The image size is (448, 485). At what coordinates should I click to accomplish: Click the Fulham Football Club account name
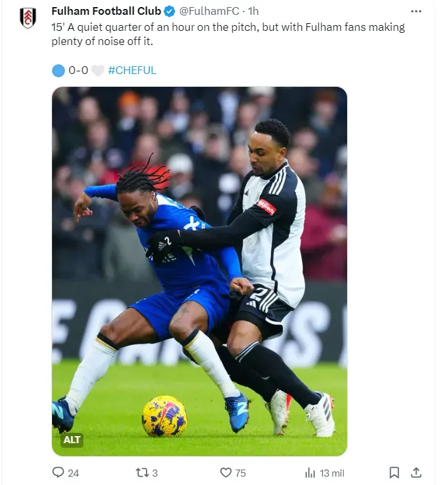tap(106, 11)
